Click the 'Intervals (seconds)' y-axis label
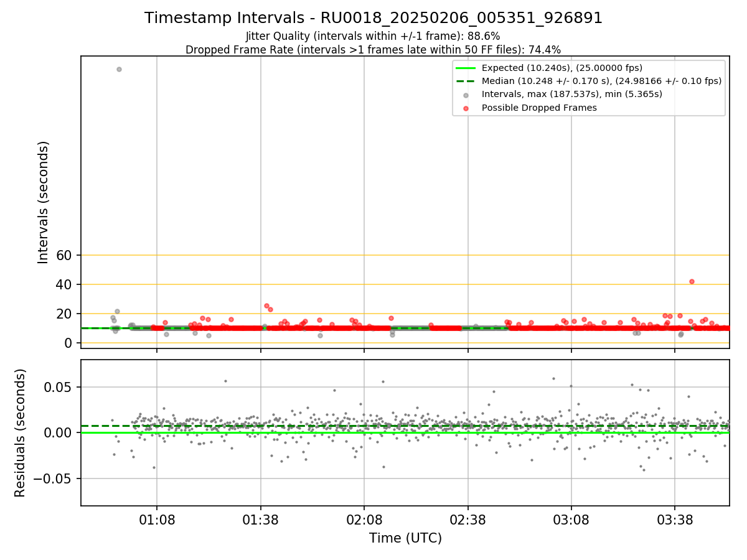Image resolution: width=747 pixels, height=560 pixels. [44, 202]
